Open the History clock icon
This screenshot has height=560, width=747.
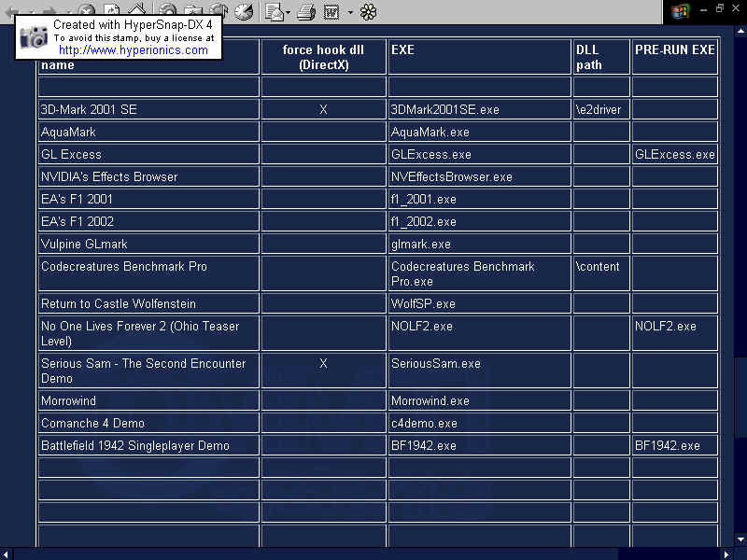click(x=244, y=11)
